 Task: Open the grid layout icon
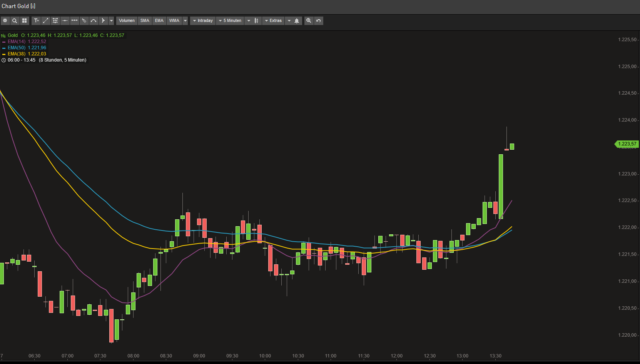pyautogui.click(x=24, y=21)
